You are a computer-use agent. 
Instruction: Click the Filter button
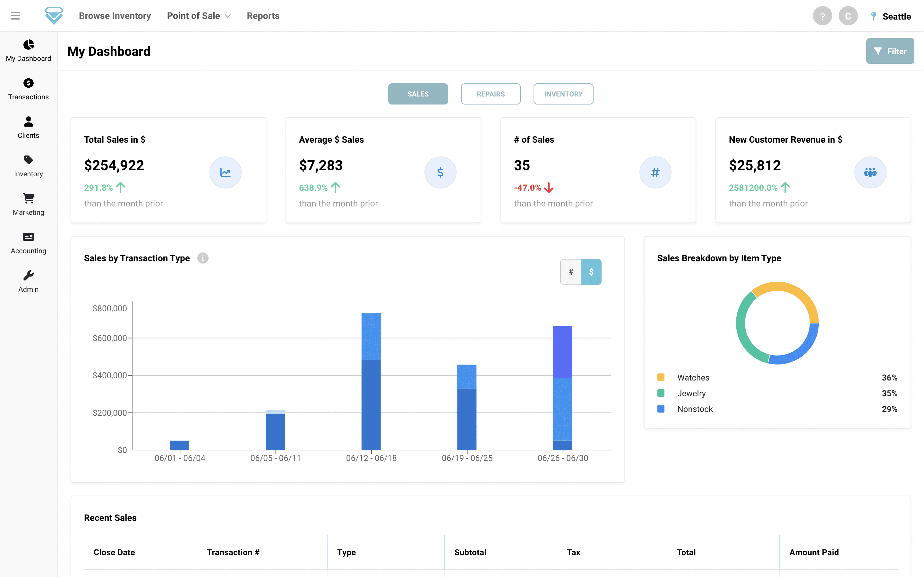point(890,51)
